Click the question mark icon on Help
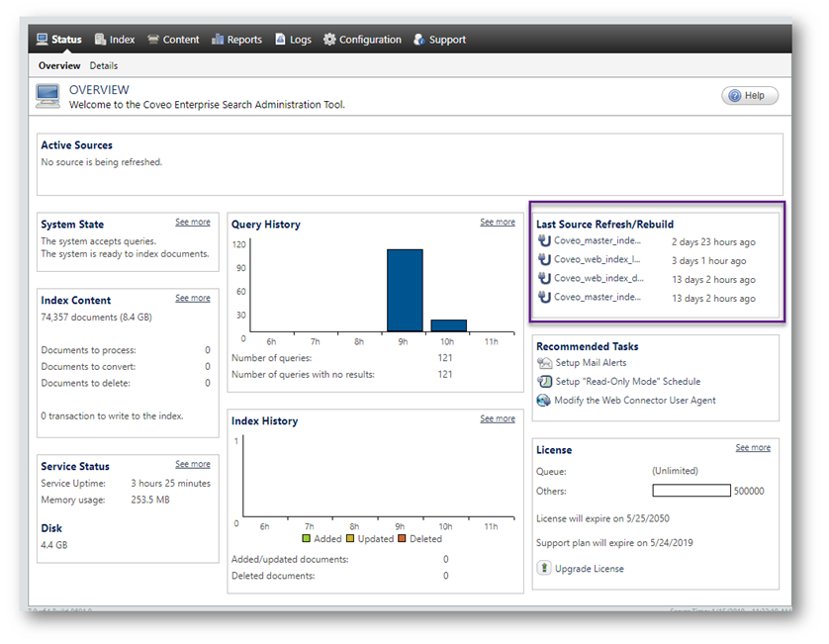 735,96
